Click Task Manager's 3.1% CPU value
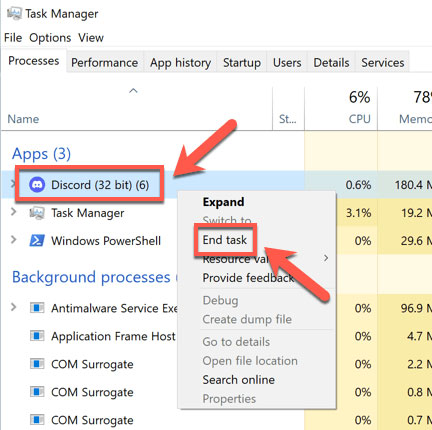This screenshot has width=432, height=430. 358,213
